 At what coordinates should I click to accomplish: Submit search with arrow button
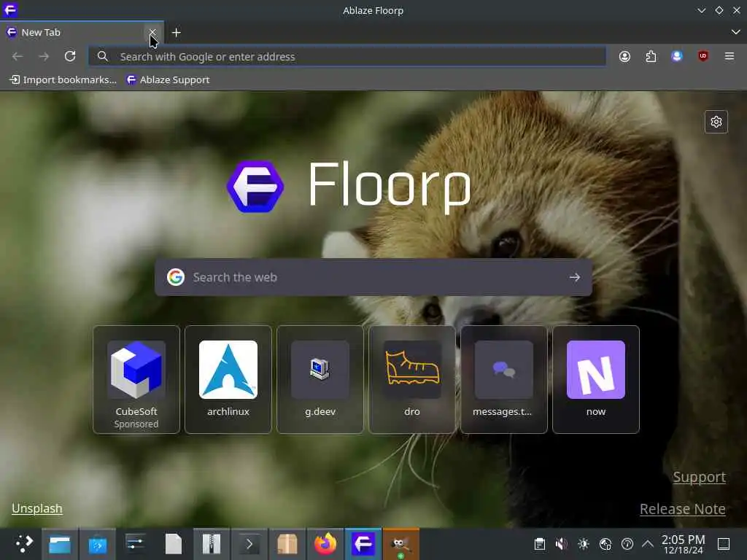(575, 277)
